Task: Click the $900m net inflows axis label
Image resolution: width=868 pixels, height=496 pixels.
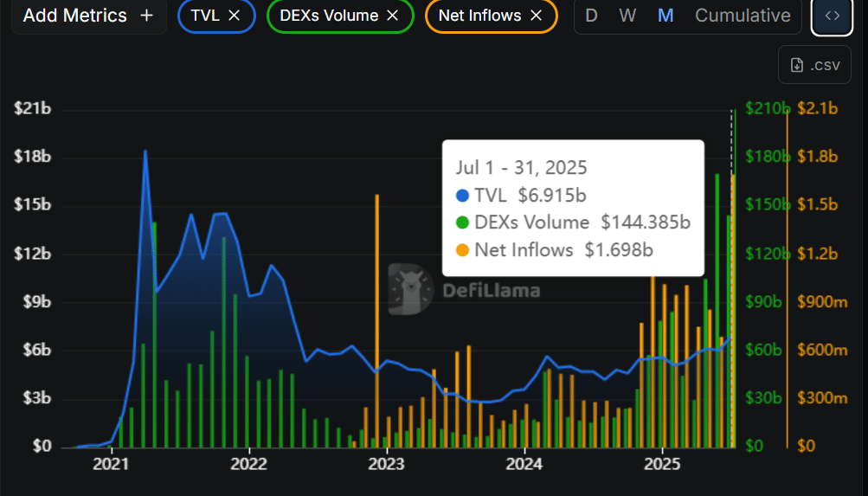Action: tap(823, 302)
